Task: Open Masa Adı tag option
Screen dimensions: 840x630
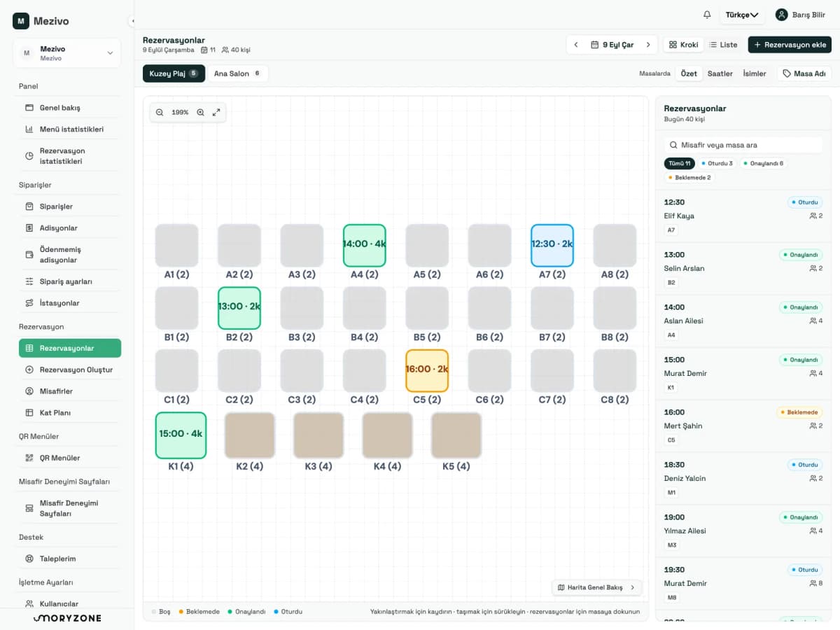Action: [804, 73]
